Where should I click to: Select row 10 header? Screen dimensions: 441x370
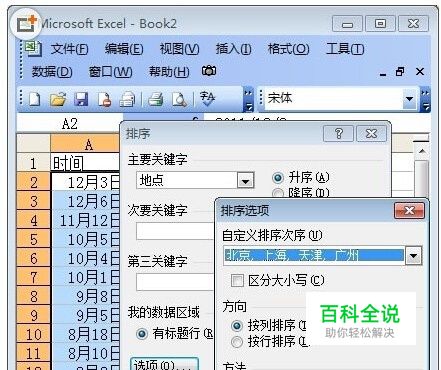(33, 334)
